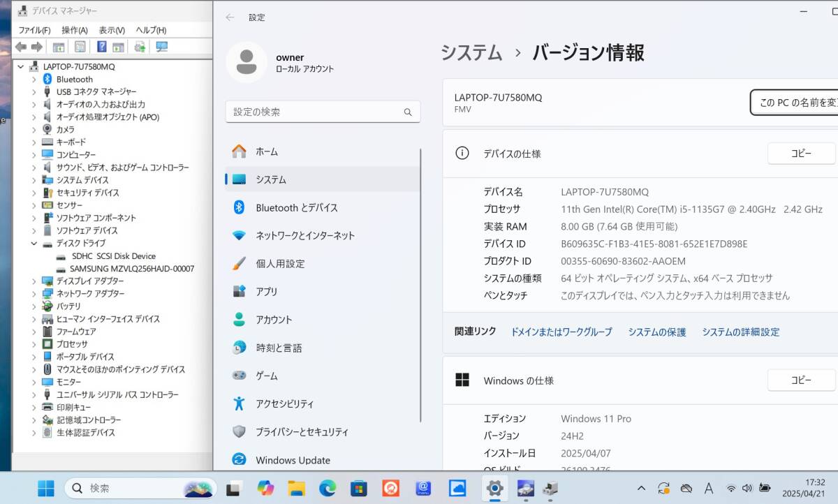
Task: Click the update driver icon in Device Manager toolbar
Action: [140, 47]
